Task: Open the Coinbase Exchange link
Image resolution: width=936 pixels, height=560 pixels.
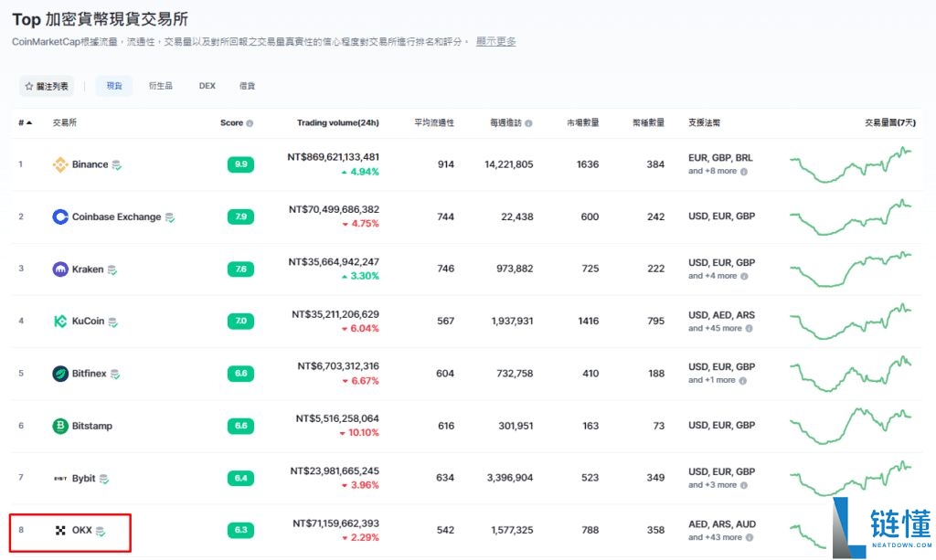Action: pos(116,217)
